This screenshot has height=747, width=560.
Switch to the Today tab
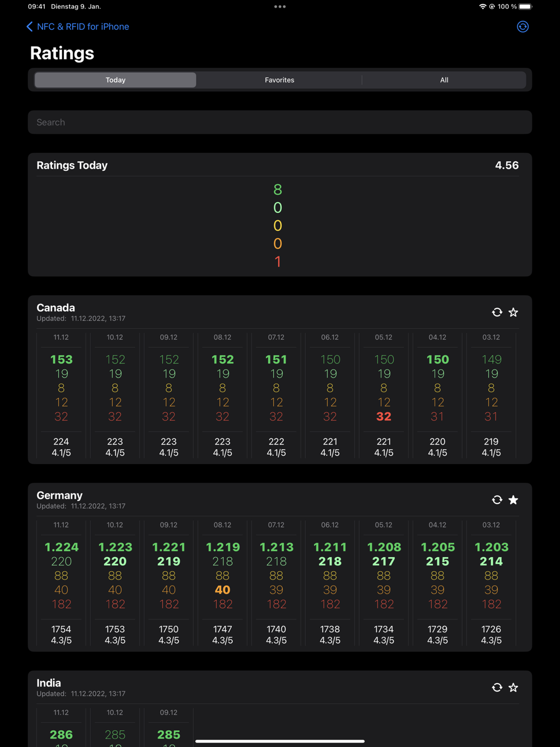pyautogui.click(x=115, y=80)
